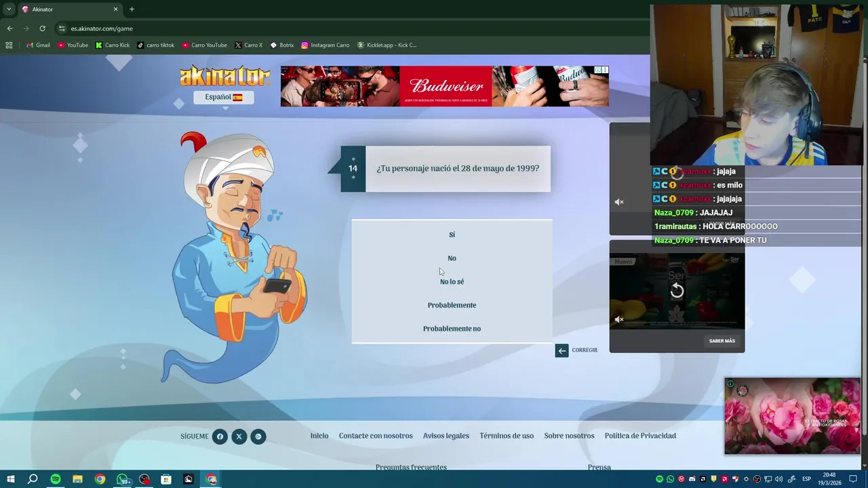
Task: Open 'Sobre nosotros' link
Action: point(569,436)
